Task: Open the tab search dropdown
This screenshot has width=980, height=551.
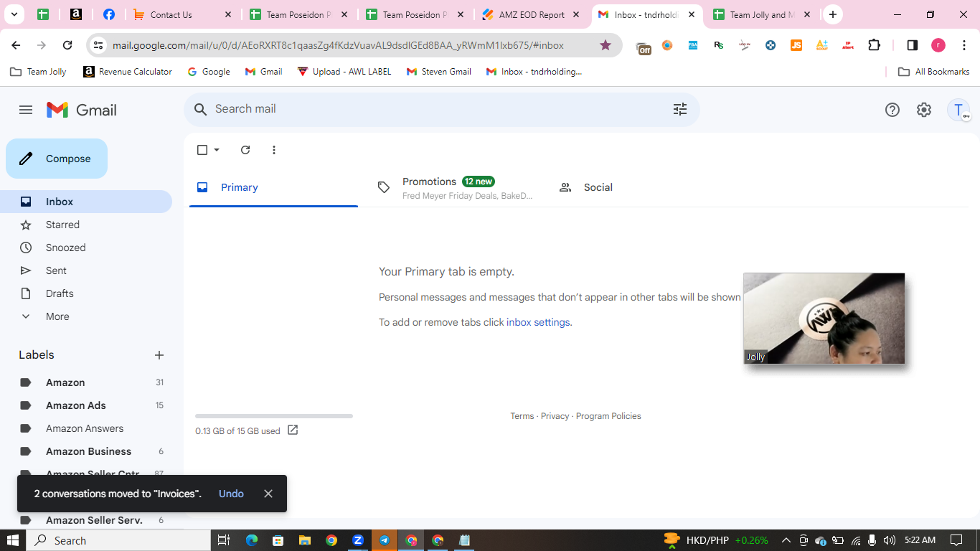Action: pyautogui.click(x=14, y=14)
